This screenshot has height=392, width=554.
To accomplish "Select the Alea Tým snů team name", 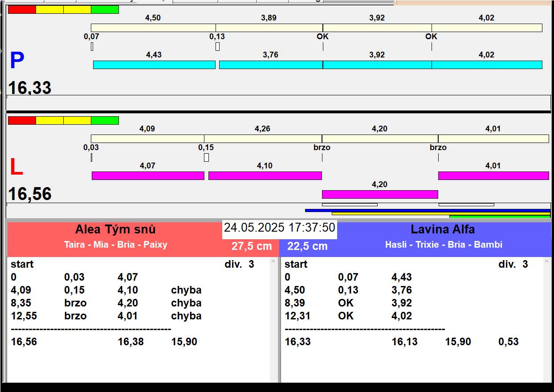I will (x=115, y=229).
